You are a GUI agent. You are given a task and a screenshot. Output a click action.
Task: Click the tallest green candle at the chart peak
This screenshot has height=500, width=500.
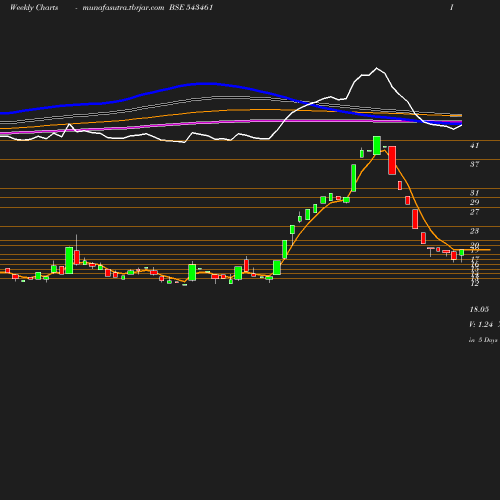(x=377, y=145)
